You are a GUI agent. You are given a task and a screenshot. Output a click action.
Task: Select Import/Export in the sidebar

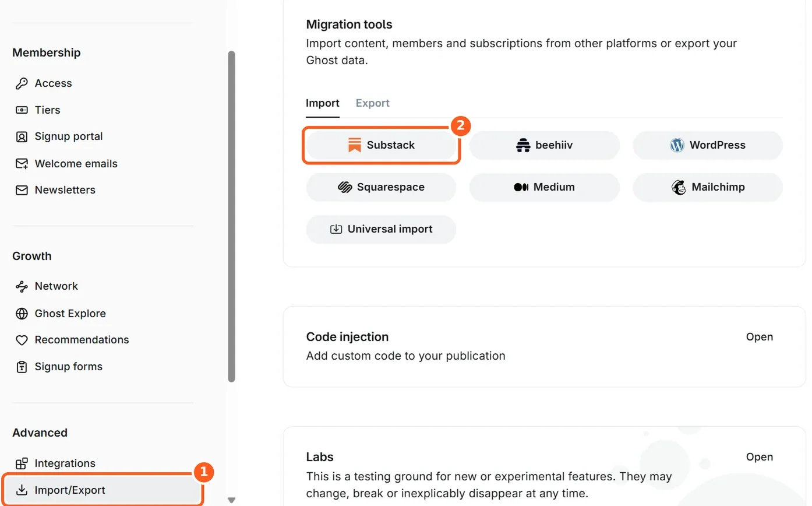103,490
